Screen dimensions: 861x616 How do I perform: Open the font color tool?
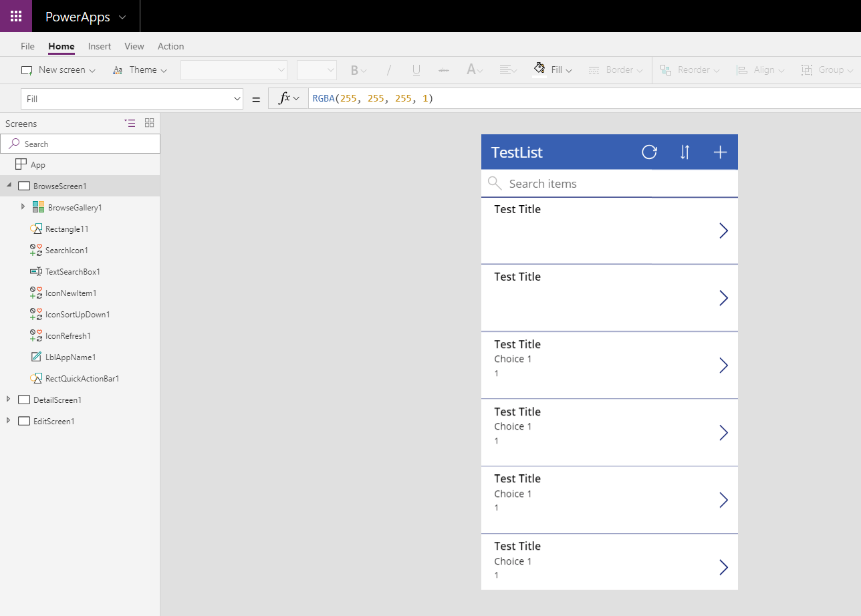click(x=475, y=70)
